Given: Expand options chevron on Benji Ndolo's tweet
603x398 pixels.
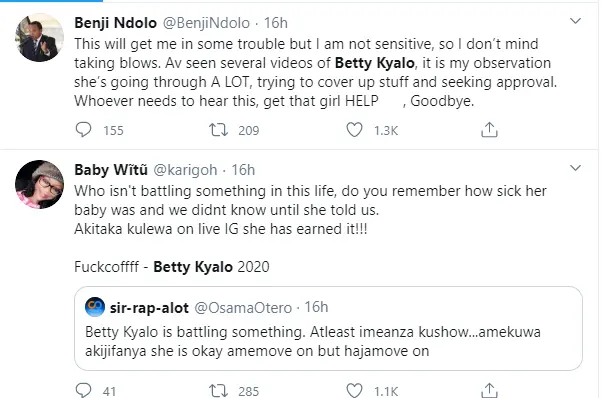Looking at the screenshot, I should pos(575,21).
